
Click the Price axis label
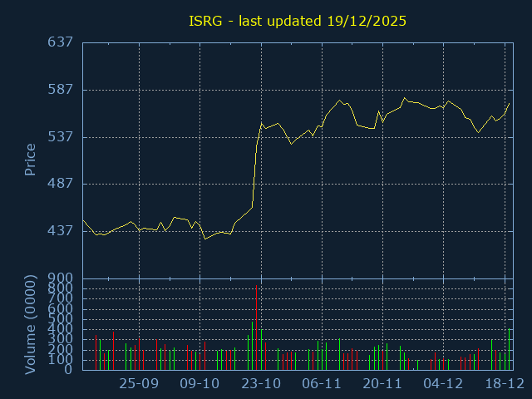[30, 160]
